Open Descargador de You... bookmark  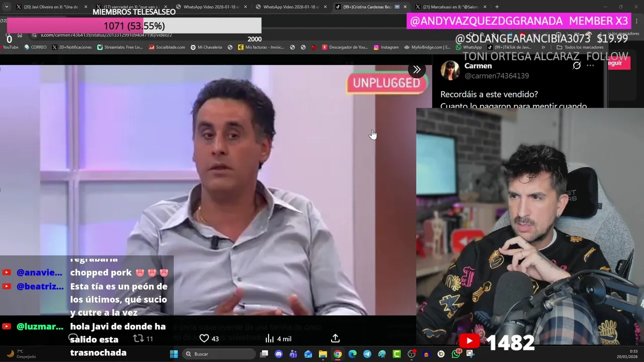(x=345, y=47)
